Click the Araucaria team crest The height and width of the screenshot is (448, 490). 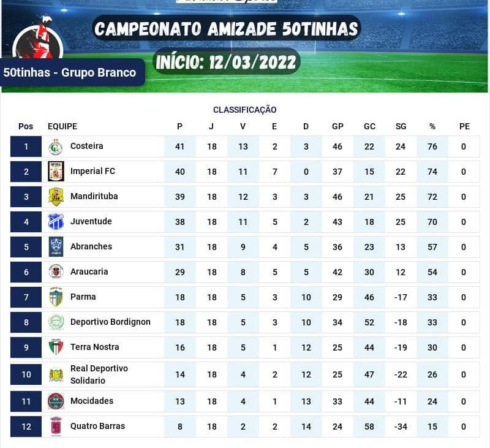coord(56,272)
